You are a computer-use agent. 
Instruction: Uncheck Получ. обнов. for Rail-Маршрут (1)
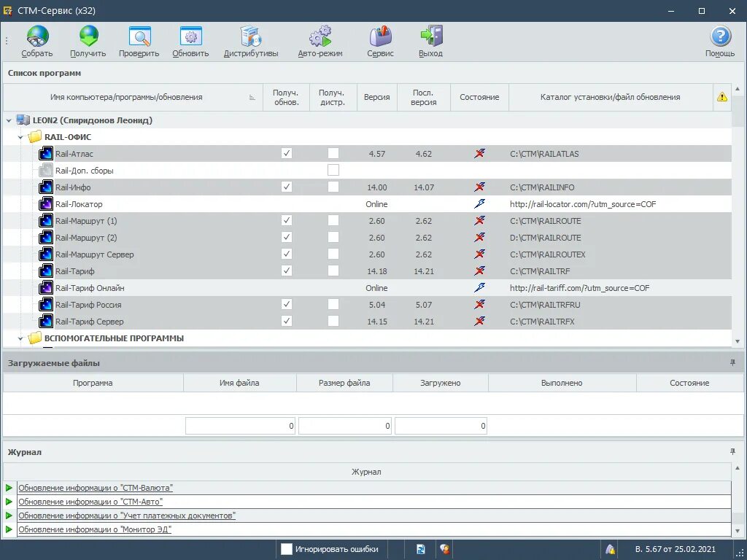pyautogui.click(x=286, y=220)
